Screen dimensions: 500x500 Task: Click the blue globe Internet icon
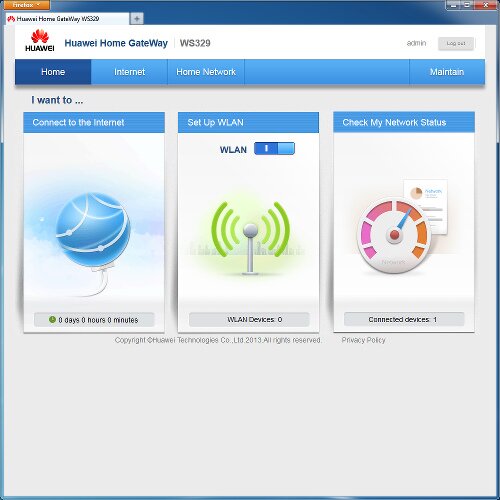click(93, 230)
